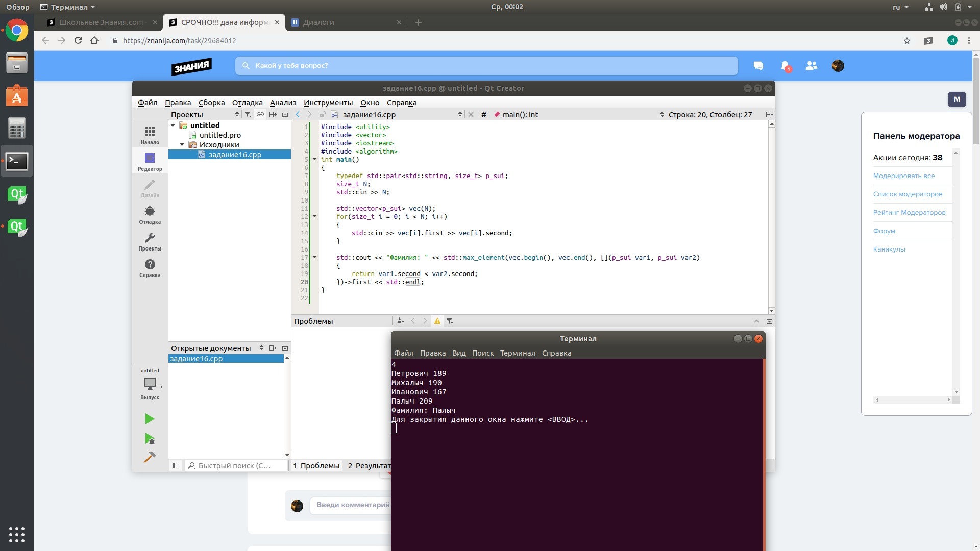Click notifications bell on Знания header
Screen dimensions: 980x551
point(785,66)
